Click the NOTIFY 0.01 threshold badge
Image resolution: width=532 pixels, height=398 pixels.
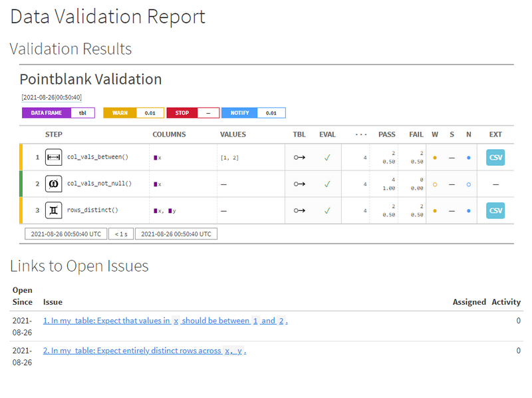pos(253,112)
